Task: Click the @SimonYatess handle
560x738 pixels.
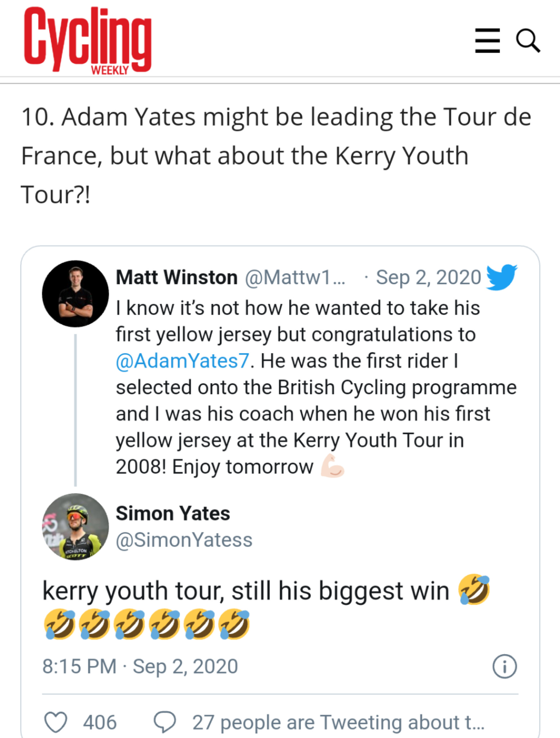Action: (184, 540)
